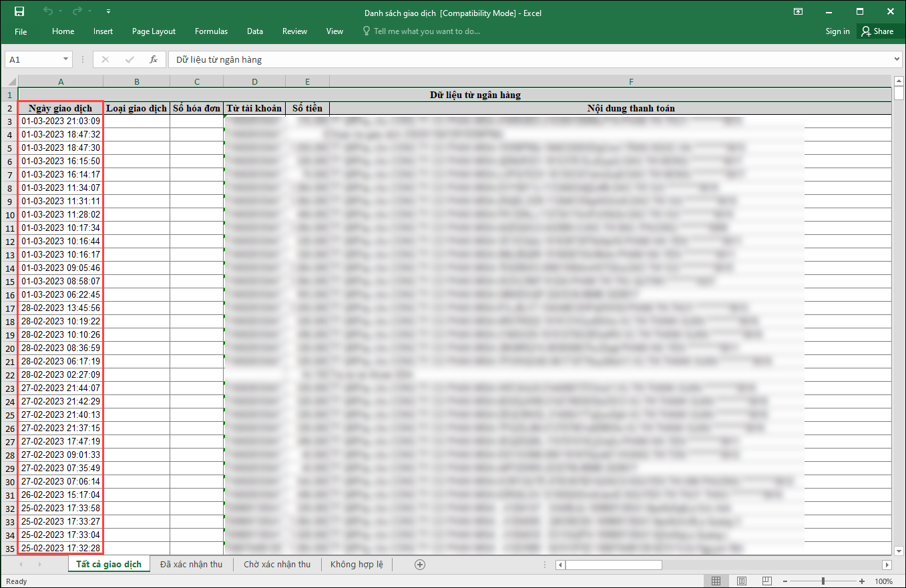Enable Page Break Preview view
Image resolution: width=906 pixels, height=588 pixels.
[x=766, y=581]
